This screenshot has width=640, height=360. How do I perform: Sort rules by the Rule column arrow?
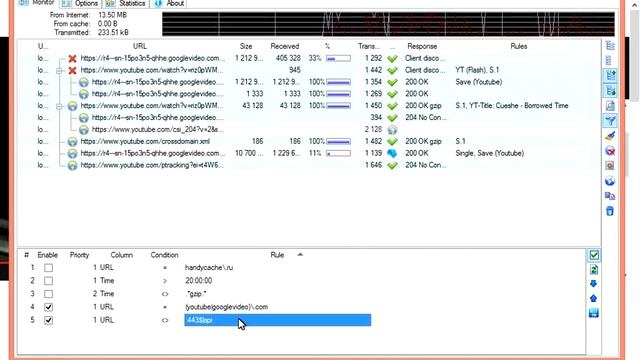coord(300,255)
